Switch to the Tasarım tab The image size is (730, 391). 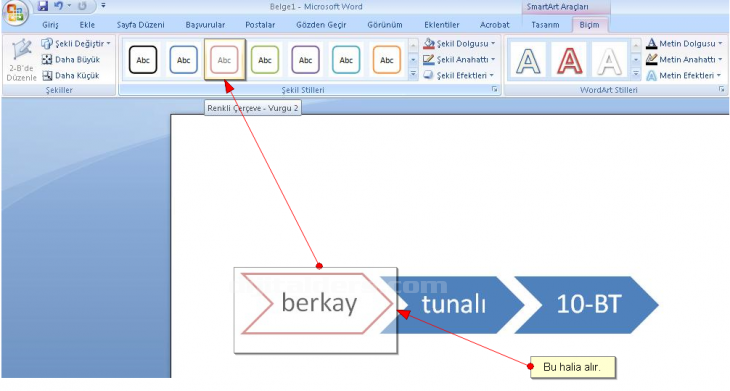[545, 25]
